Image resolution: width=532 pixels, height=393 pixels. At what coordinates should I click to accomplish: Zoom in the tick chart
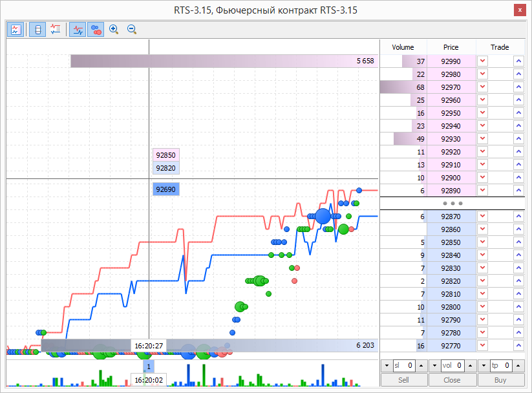point(114,30)
